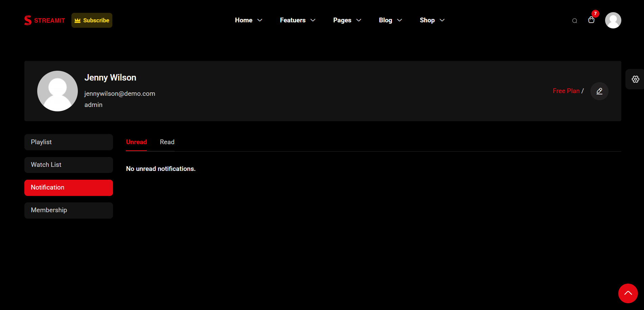Click the No unread notifications message
This screenshot has width=644, height=310.
(x=161, y=169)
